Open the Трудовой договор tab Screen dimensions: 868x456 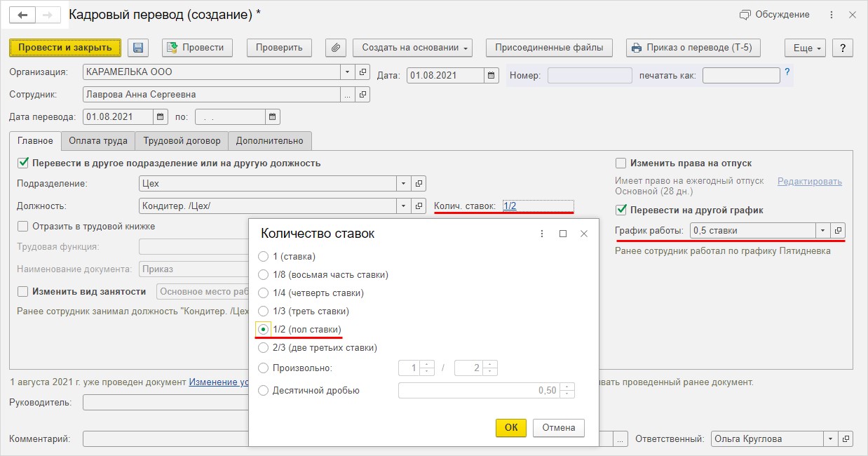182,141
